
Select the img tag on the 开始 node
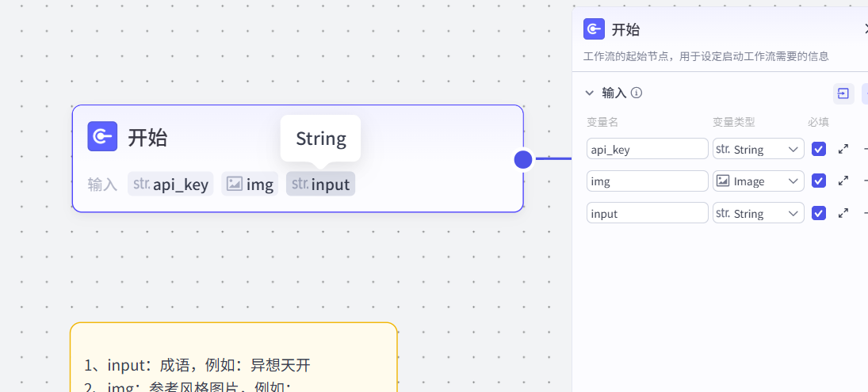tap(250, 185)
